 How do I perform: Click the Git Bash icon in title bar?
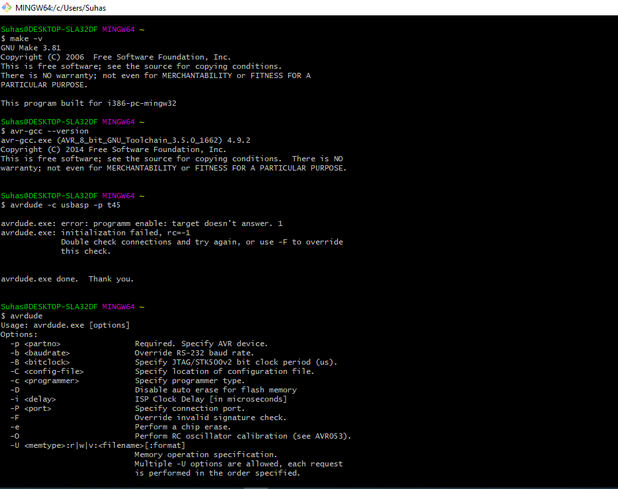[6, 7]
